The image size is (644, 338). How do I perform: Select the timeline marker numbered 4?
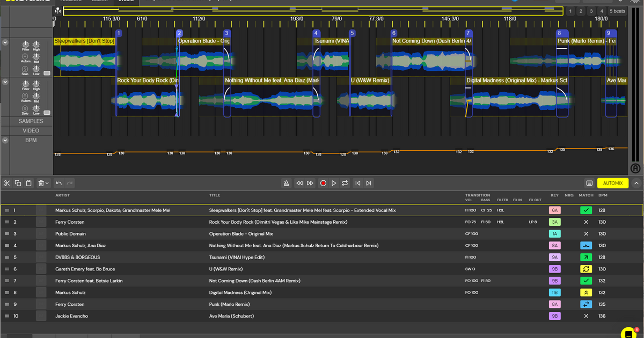(x=316, y=33)
